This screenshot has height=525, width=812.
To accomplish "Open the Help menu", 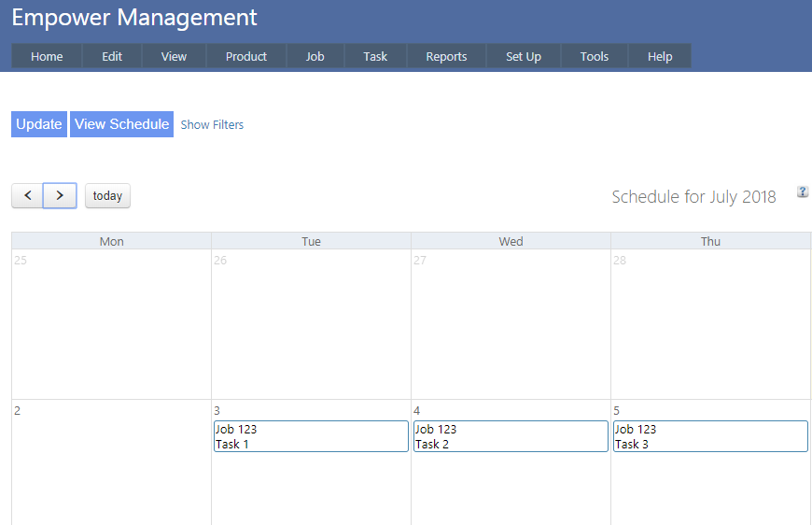I will 660,56.
